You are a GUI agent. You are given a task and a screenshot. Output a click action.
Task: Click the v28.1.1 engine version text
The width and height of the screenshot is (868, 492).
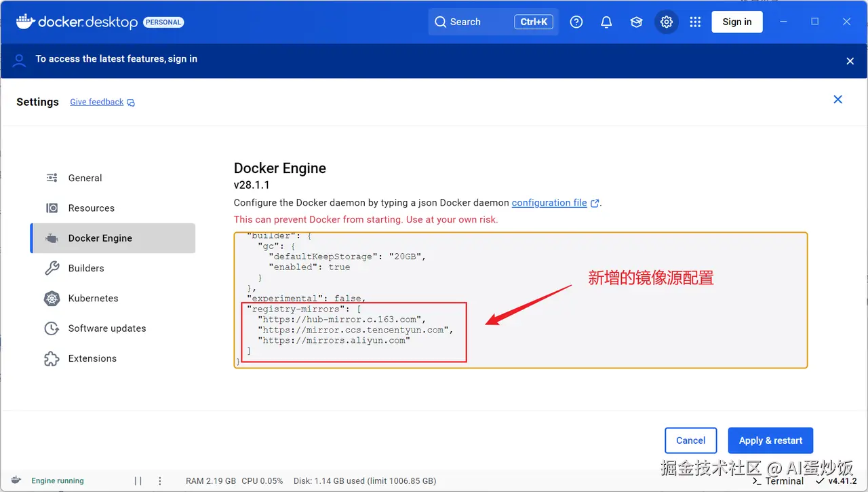click(x=252, y=185)
